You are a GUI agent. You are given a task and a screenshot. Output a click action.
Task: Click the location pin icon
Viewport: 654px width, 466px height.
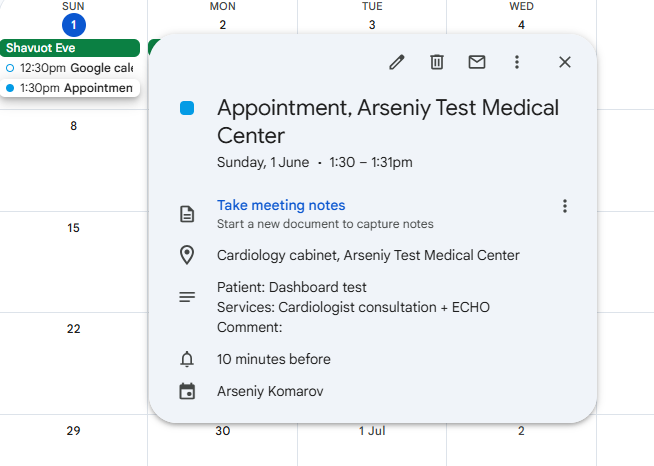[x=187, y=255]
